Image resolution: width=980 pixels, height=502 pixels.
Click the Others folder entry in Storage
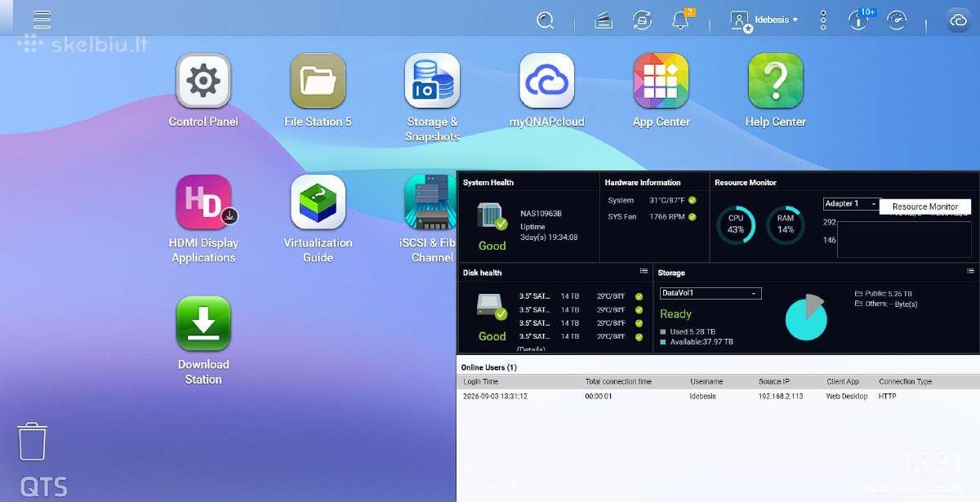(886, 304)
